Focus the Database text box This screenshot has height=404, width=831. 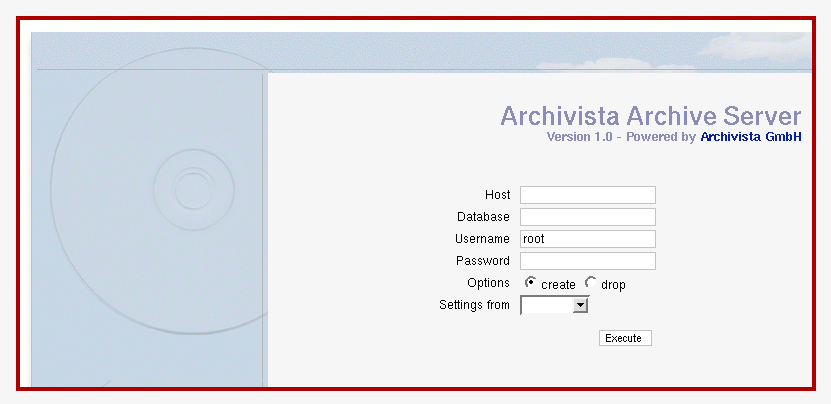coord(588,217)
